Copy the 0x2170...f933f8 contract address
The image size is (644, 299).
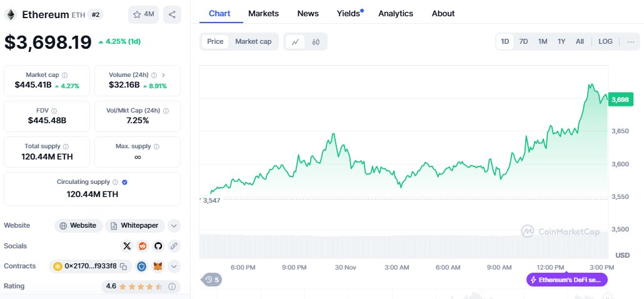(123, 266)
